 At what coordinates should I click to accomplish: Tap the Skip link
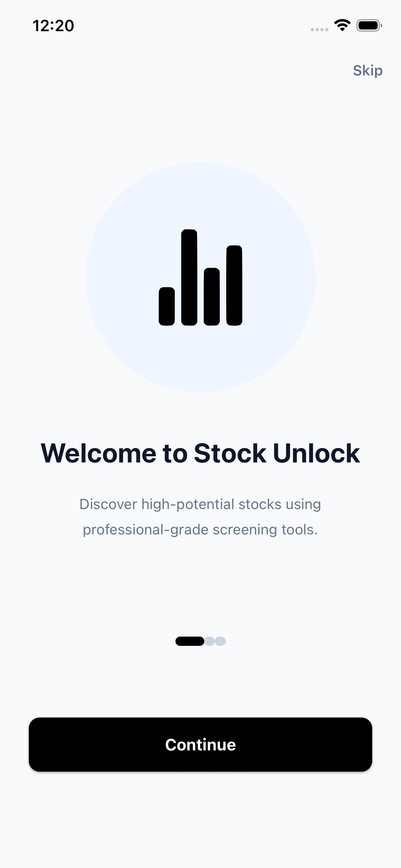tap(367, 71)
